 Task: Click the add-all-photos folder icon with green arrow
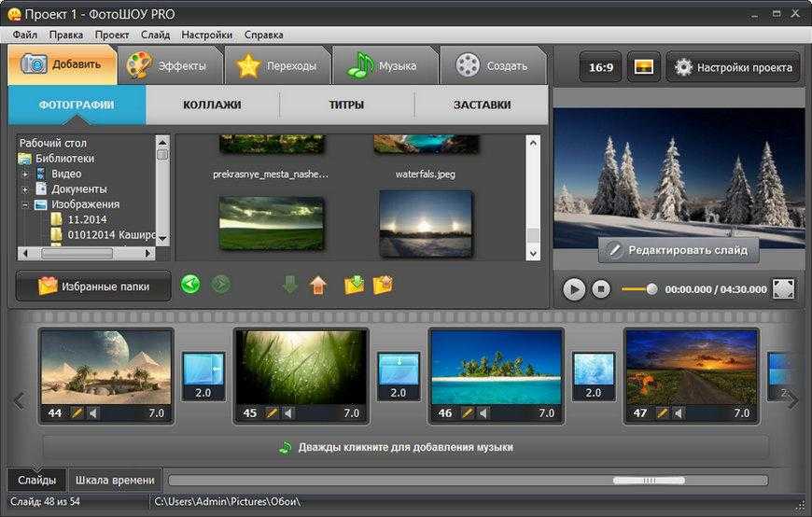[x=354, y=285]
